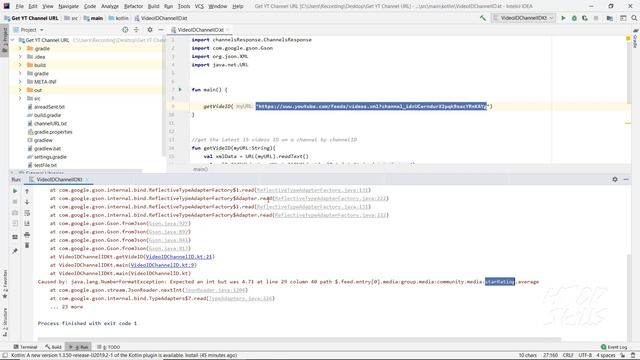Expand the build folder
The height and width of the screenshot is (360, 640).
coord(20,65)
